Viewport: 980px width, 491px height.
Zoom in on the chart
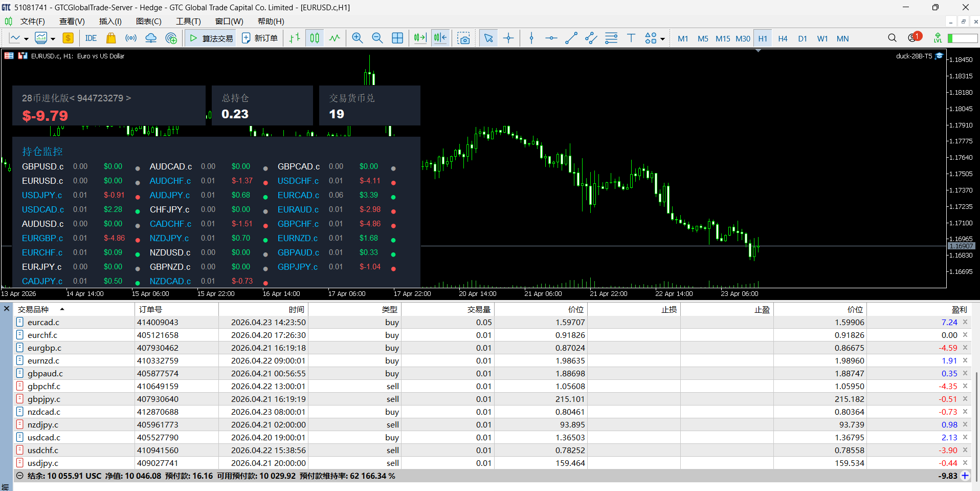point(357,38)
